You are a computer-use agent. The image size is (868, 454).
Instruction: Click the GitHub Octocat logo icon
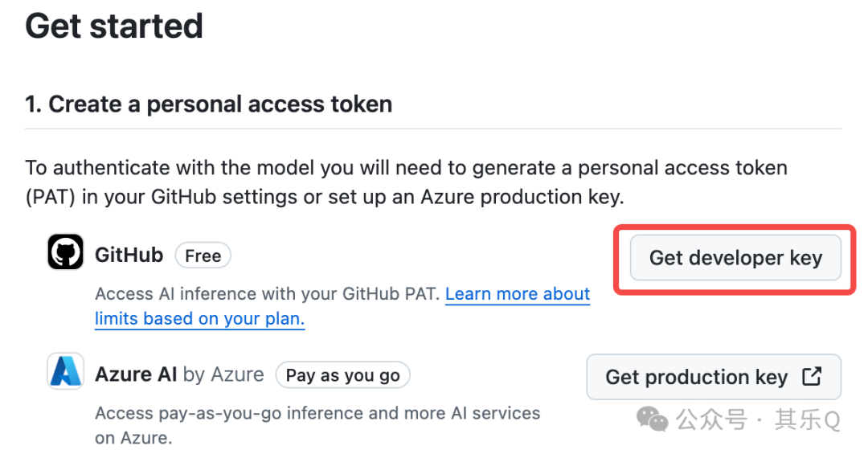tap(65, 255)
